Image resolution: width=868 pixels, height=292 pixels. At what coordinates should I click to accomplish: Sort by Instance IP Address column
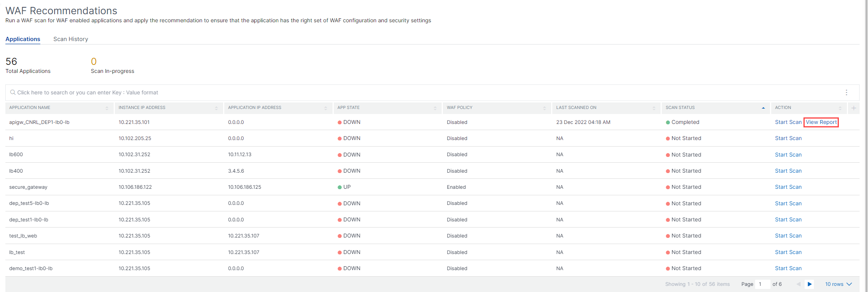(x=216, y=108)
